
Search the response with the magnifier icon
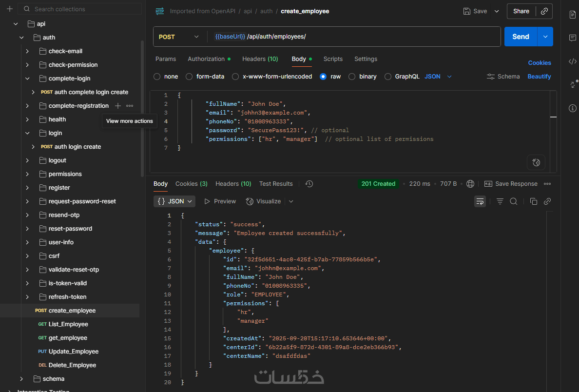coord(514,201)
